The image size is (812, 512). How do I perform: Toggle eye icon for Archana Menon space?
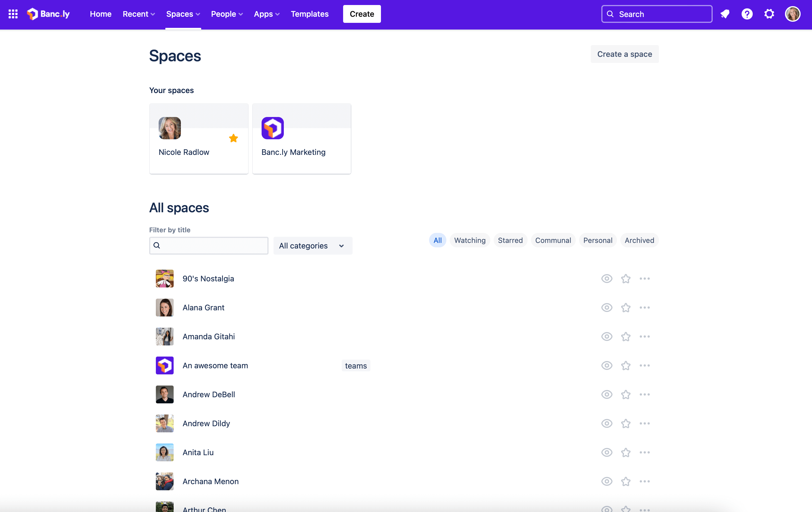click(x=606, y=481)
